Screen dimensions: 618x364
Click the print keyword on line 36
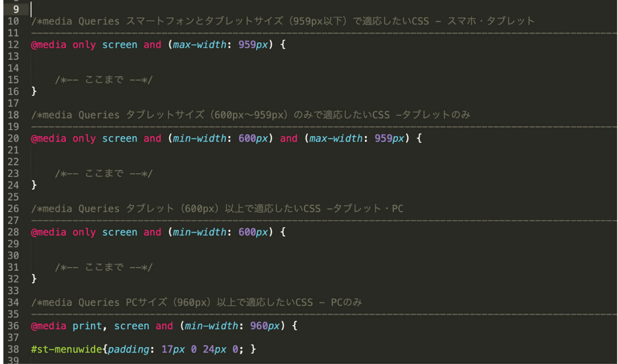[87, 326]
